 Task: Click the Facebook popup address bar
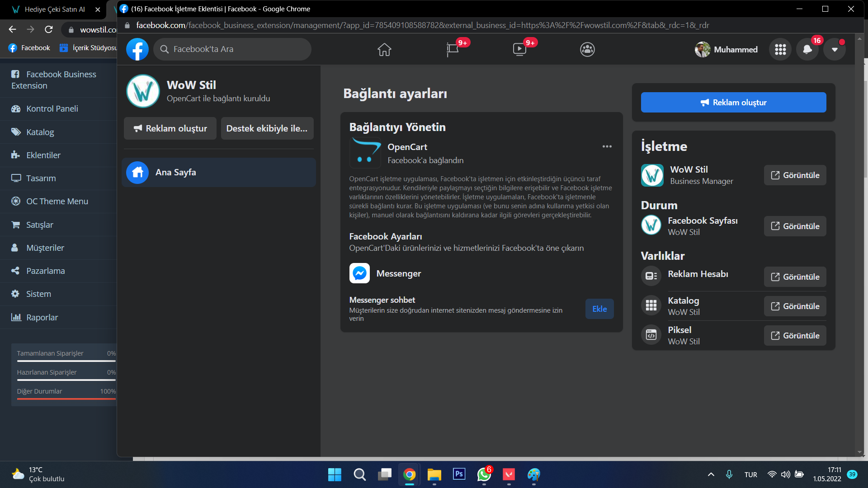coord(422,25)
